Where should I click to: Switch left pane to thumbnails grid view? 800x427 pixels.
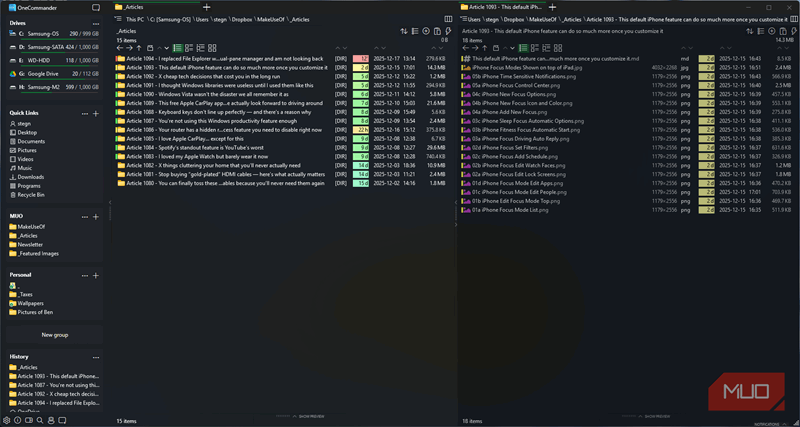coord(212,48)
